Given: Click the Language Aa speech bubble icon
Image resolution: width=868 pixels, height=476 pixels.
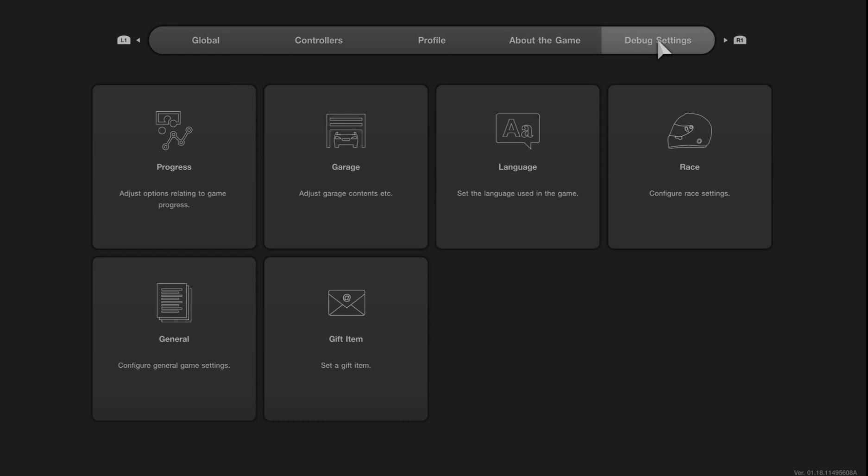Looking at the screenshot, I should pyautogui.click(x=517, y=131).
